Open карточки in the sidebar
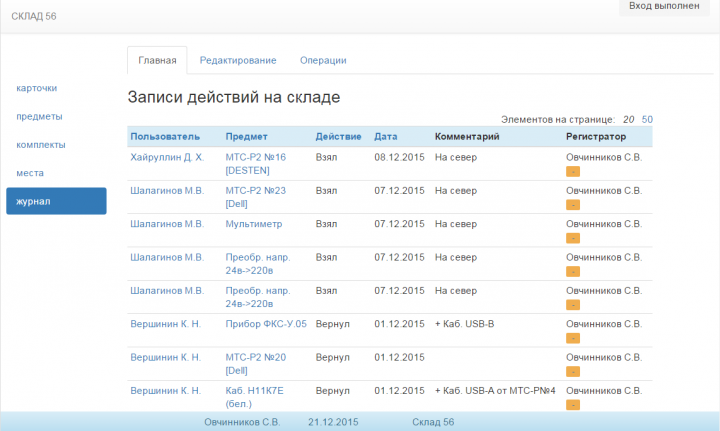This screenshot has width=720, height=431. pyautogui.click(x=36, y=88)
